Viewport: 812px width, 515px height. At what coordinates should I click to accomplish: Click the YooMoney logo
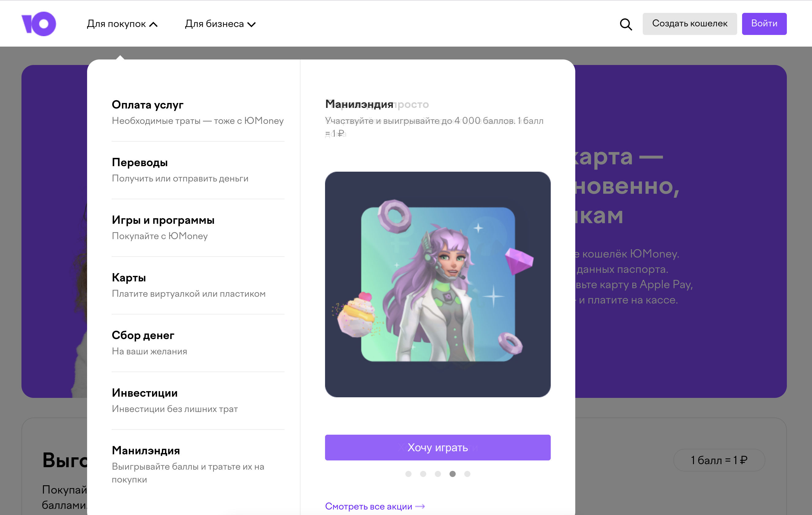coord(39,24)
